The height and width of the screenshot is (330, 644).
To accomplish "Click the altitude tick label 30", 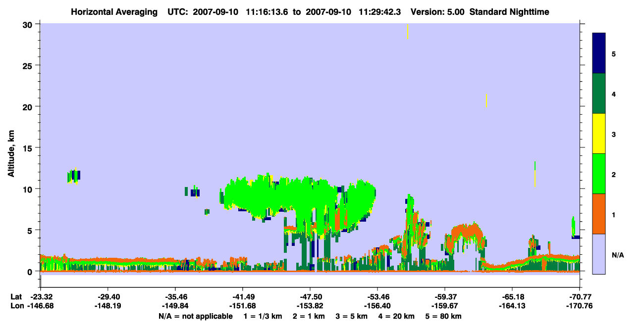I will [x=29, y=24].
